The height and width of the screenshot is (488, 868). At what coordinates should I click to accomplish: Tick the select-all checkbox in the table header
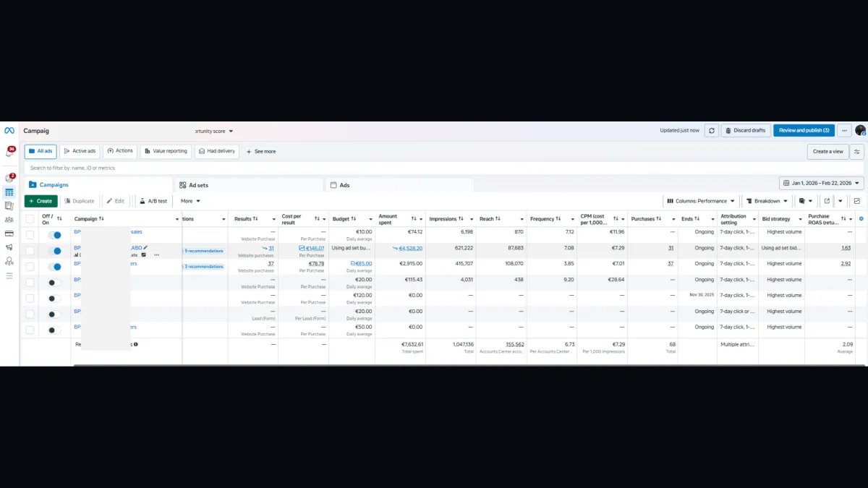30,219
